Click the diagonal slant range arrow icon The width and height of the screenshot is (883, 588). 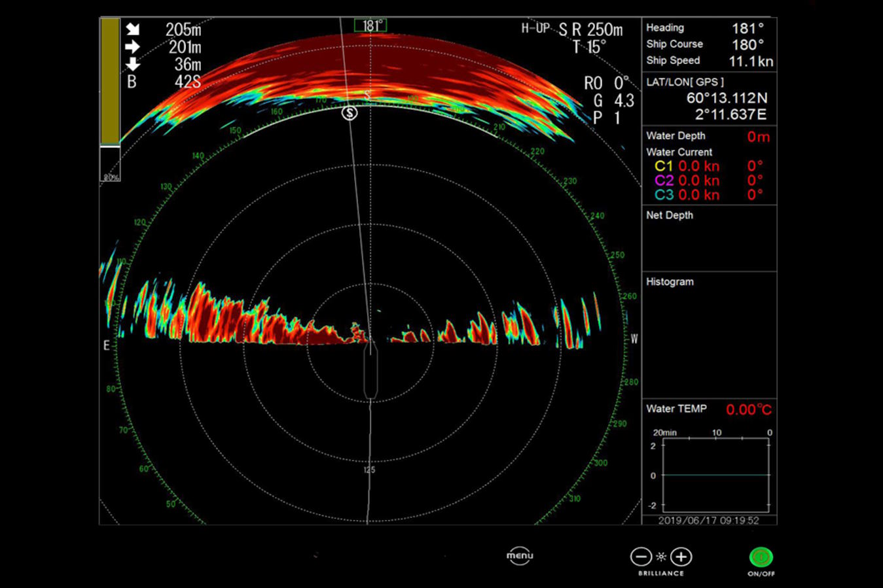click(133, 29)
